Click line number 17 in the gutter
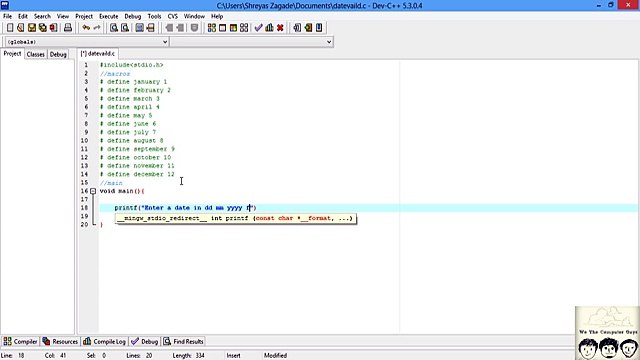 tap(84, 199)
